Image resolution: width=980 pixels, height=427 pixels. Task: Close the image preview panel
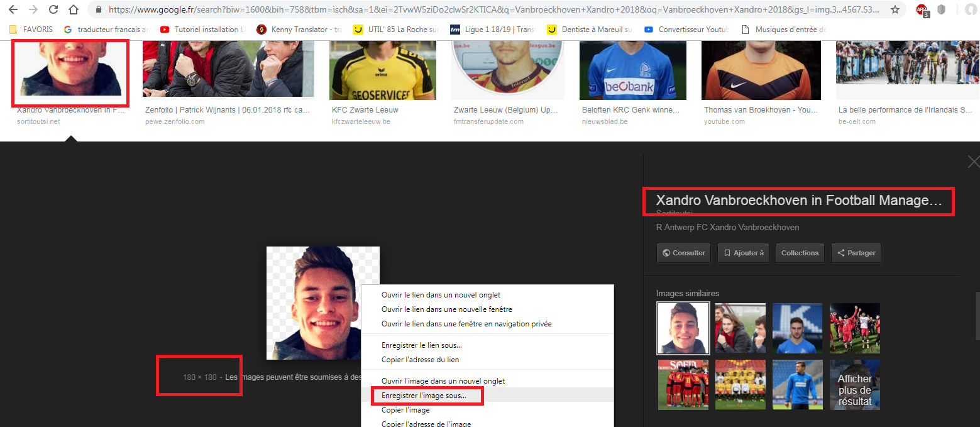point(973,162)
